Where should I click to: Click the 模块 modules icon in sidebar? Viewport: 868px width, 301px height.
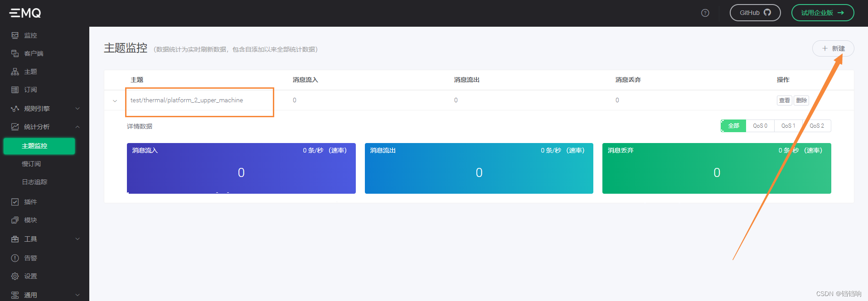pyautogui.click(x=15, y=220)
